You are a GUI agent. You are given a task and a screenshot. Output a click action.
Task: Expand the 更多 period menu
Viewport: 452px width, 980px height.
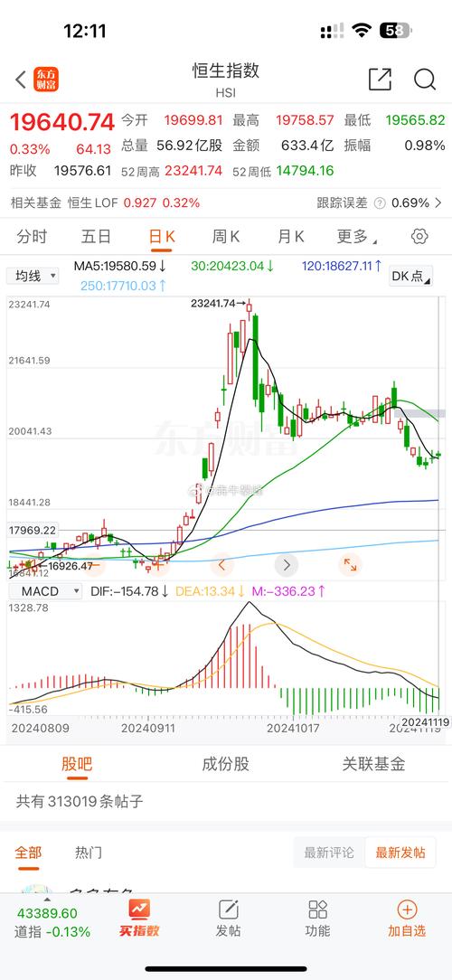(x=357, y=237)
